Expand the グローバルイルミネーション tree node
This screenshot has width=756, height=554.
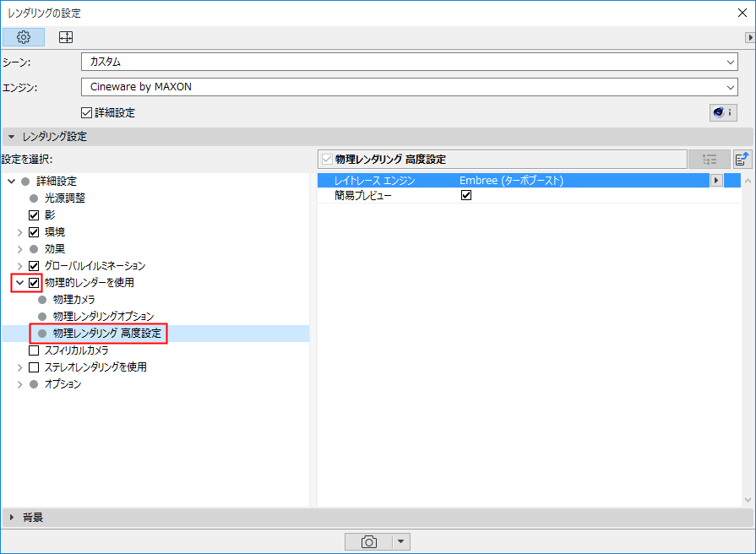click(19, 266)
